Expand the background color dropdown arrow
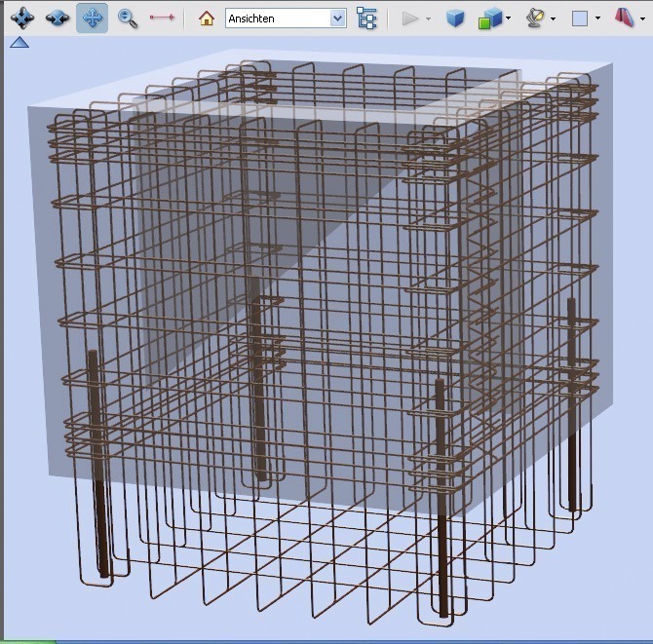This screenshot has height=644, width=653. pos(597,19)
